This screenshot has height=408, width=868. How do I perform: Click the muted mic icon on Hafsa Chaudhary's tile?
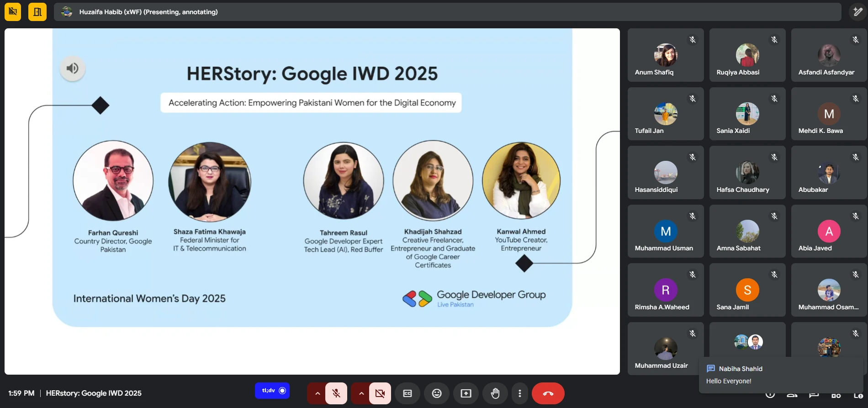[x=774, y=157]
